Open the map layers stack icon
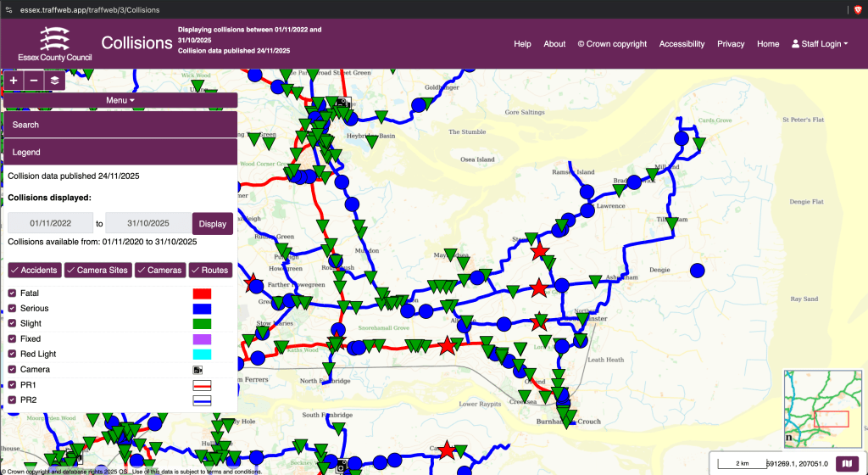Screen dimensions: 868x475 point(54,80)
